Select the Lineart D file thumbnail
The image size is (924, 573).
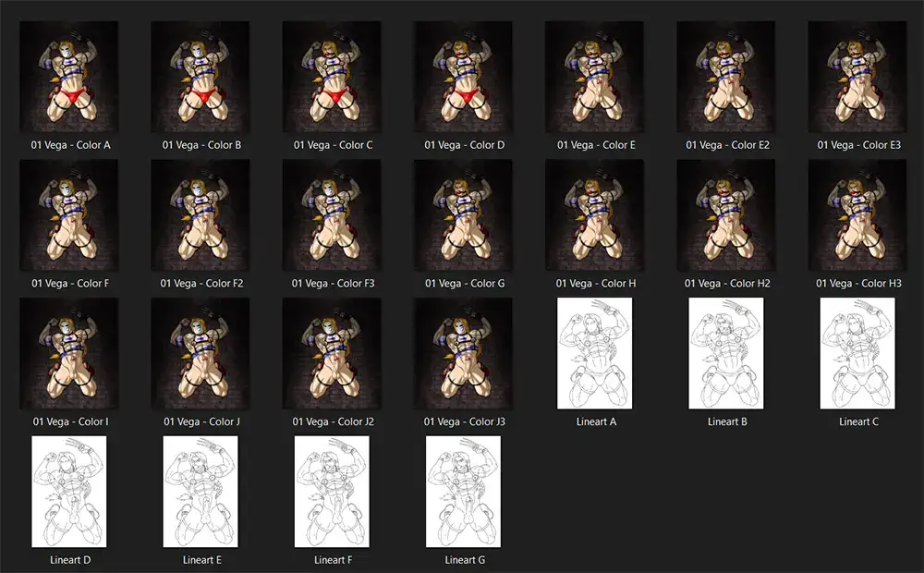71,492
